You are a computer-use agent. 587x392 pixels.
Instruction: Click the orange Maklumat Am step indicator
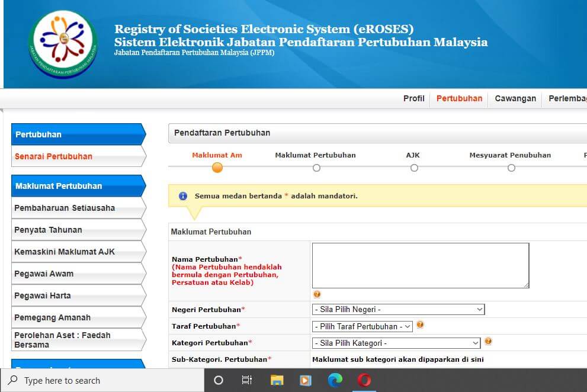coord(217,168)
